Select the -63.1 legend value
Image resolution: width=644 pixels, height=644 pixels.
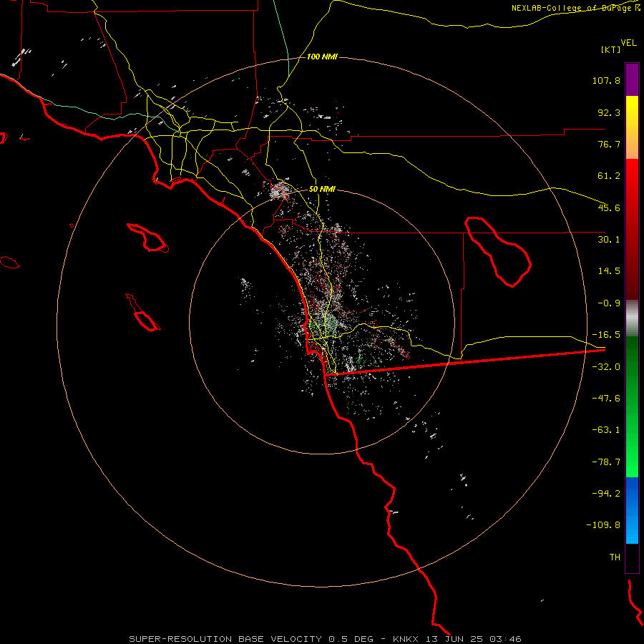coord(606,430)
